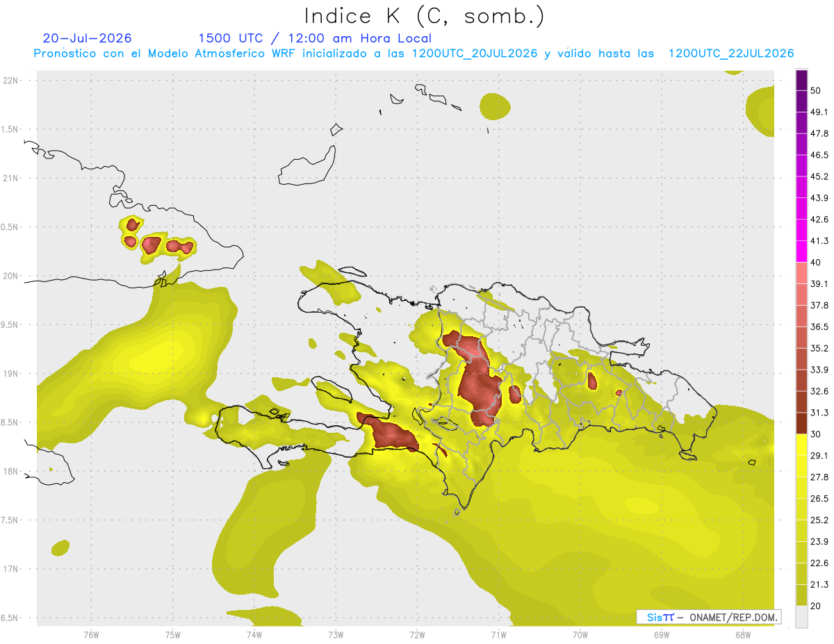Click the colorbar value "27.8"
The width and height of the screenshot is (834, 644).
[x=820, y=477]
